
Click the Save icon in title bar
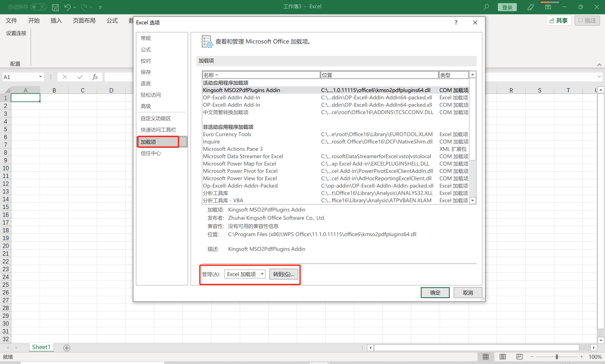coord(55,7)
